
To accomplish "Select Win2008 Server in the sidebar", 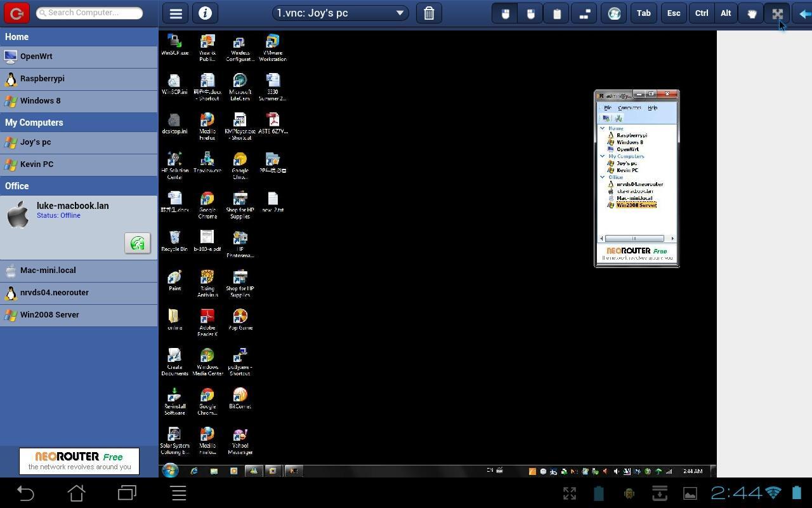I will click(49, 314).
